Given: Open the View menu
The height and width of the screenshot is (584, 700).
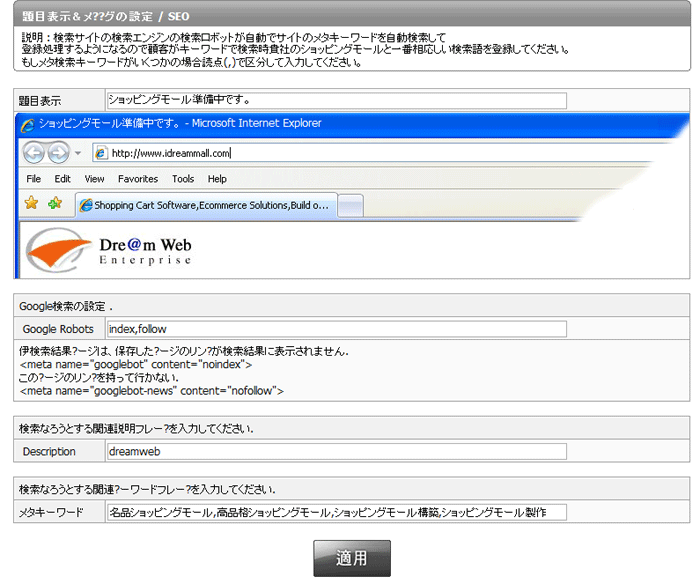Looking at the screenshot, I should tap(94, 179).
